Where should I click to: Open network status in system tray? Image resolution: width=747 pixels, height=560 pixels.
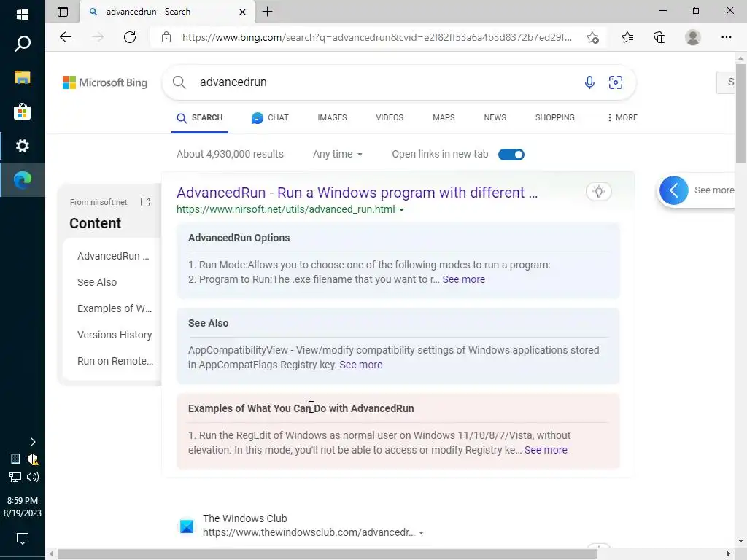point(15,477)
